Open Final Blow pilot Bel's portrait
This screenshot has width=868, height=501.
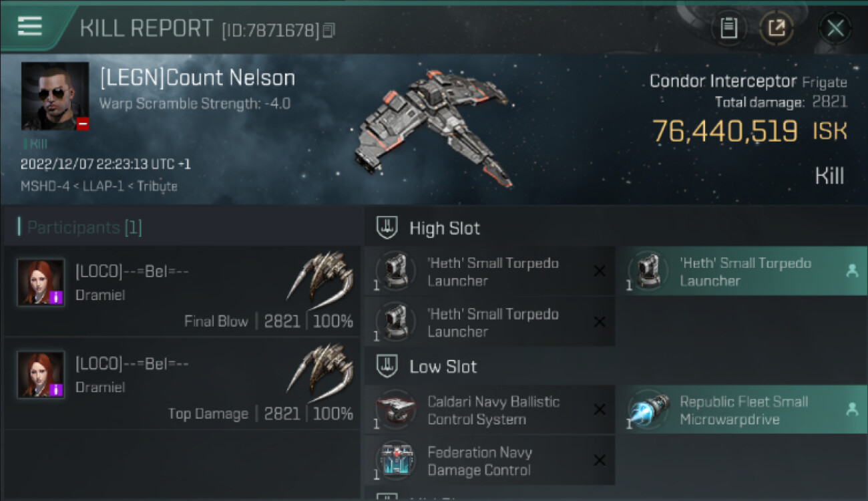(41, 283)
